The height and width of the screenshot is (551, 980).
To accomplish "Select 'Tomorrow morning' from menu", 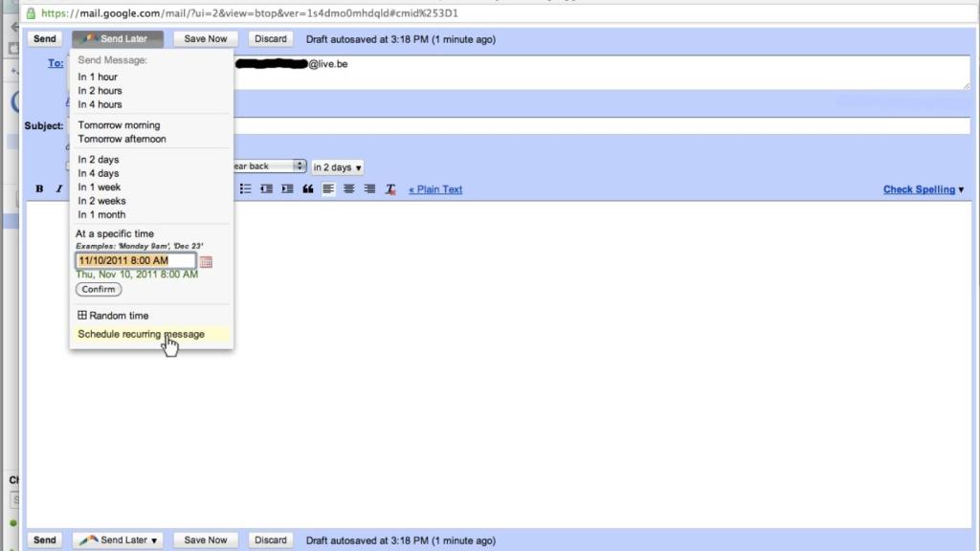I will click(x=119, y=125).
